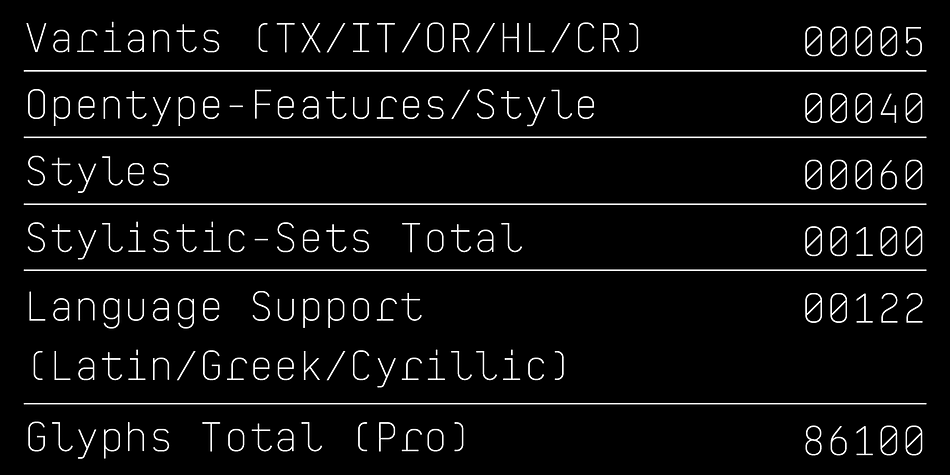Image resolution: width=950 pixels, height=475 pixels.
Task: Click the (Latin/Greek/Cyrillic) subtitle text
Action: tap(299, 367)
